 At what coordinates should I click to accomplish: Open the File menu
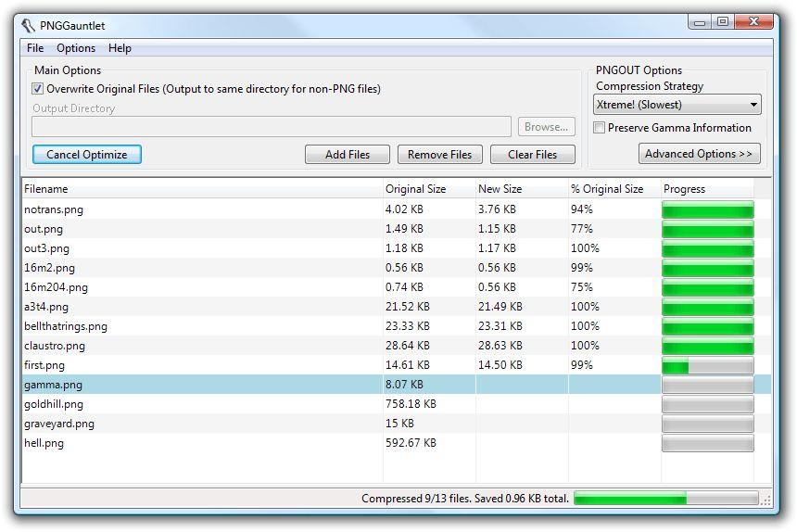point(35,48)
